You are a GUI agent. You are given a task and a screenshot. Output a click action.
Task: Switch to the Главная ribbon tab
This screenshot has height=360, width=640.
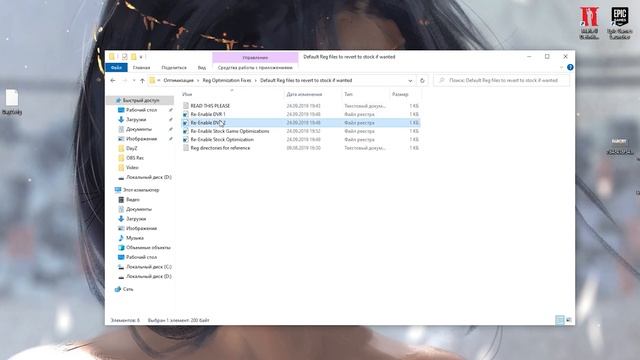click(x=141, y=67)
